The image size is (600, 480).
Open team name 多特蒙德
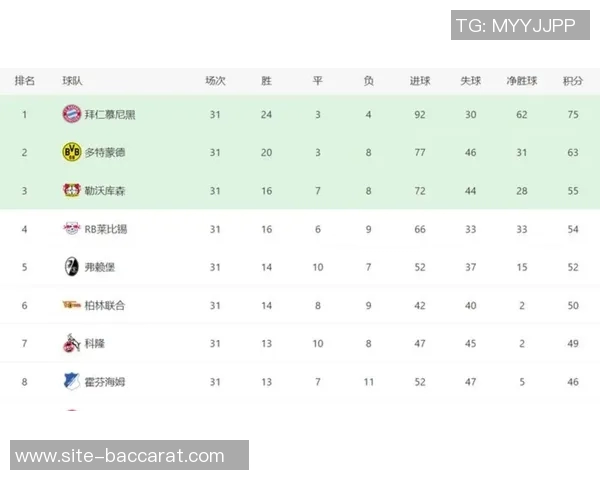105,152
